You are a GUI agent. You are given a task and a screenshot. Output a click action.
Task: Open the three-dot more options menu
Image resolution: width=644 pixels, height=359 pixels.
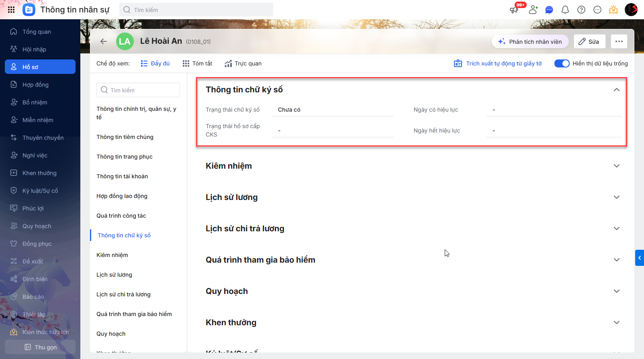click(619, 41)
